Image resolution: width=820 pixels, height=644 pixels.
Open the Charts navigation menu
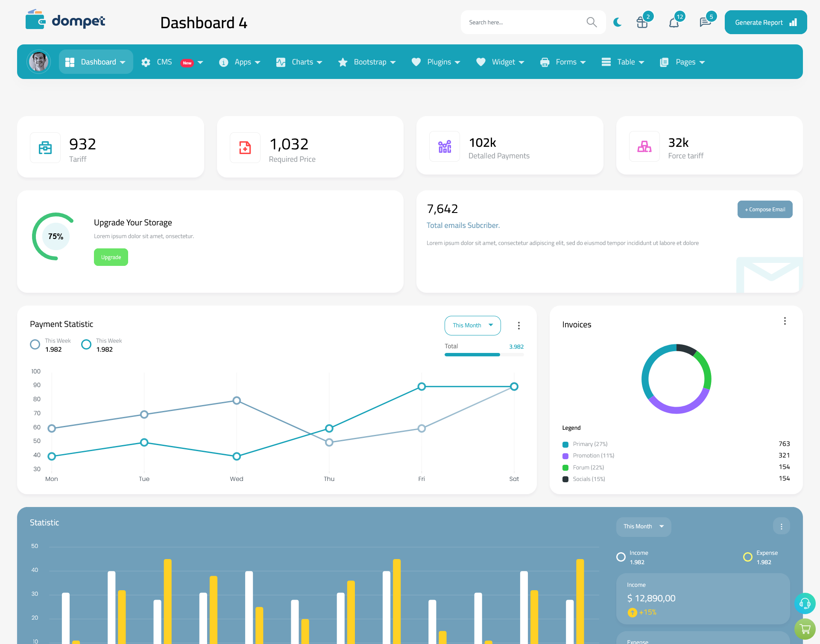[301, 62]
